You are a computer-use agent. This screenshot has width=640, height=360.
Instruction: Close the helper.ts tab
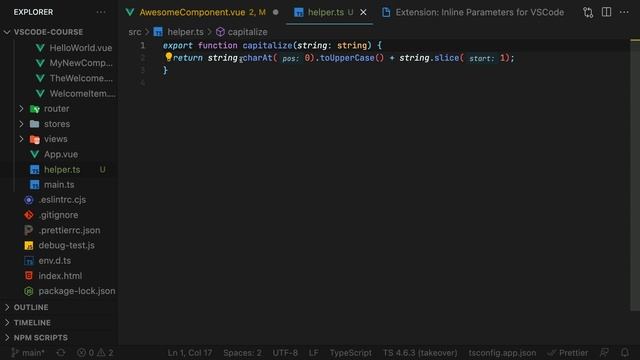tap(363, 12)
